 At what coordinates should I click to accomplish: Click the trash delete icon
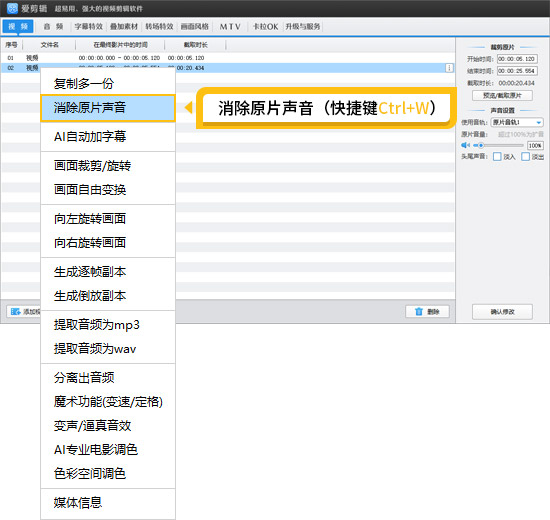(x=419, y=312)
